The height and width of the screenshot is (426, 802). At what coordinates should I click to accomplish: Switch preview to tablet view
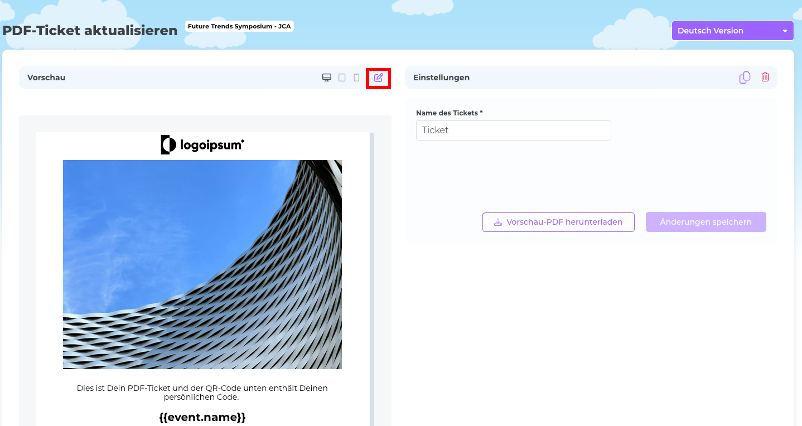341,77
